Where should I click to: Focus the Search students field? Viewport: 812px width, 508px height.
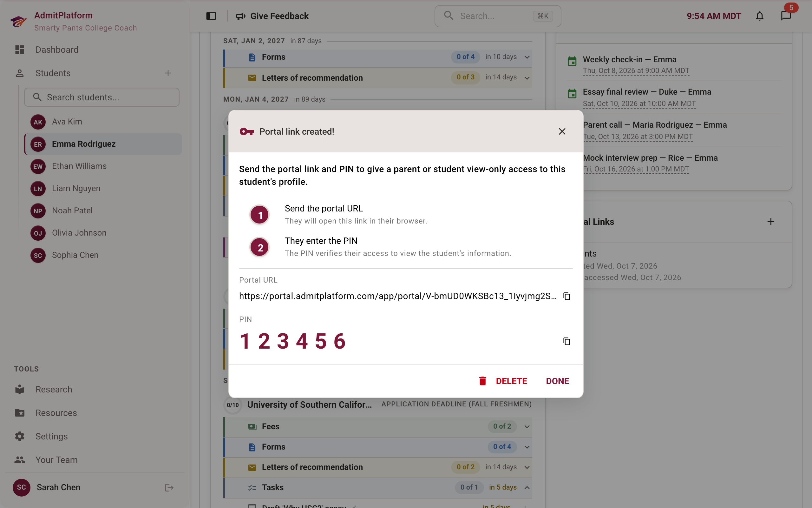pos(102,97)
